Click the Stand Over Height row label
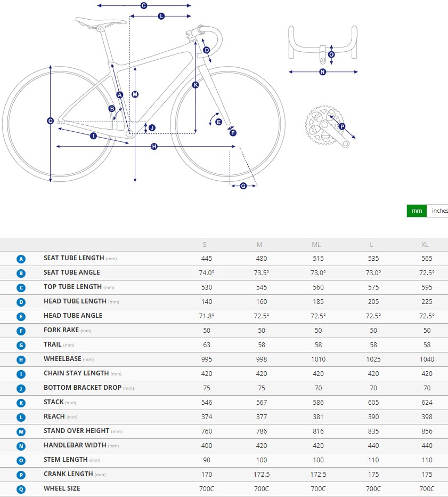This screenshot has width=448, height=497. coord(76,431)
